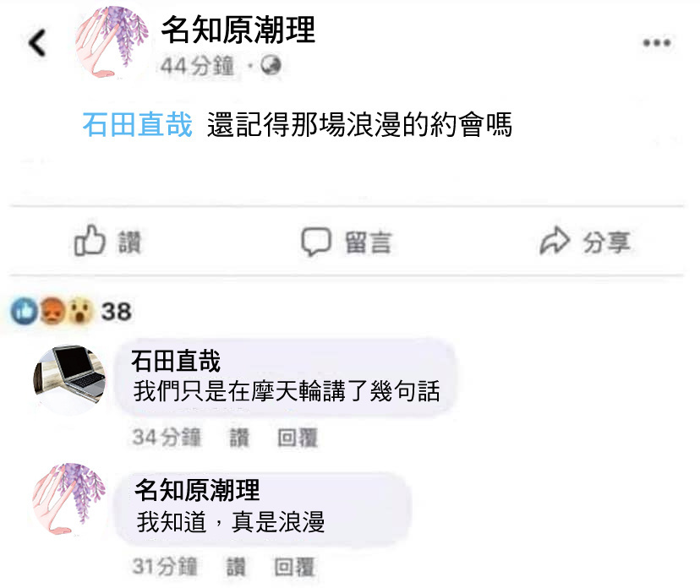Open the laptop avatar of 石田直哉's comment
Image resolution: width=700 pixels, height=588 pixels.
coord(69,380)
